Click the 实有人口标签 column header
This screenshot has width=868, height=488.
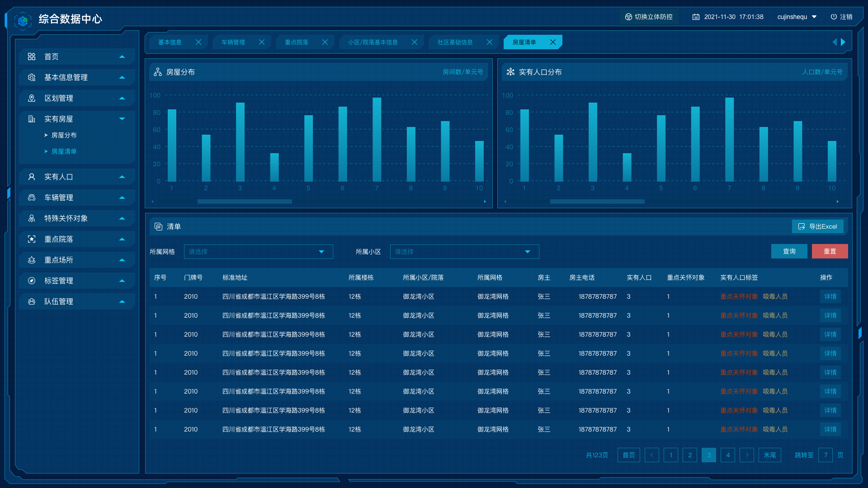(x=739, y=277)
